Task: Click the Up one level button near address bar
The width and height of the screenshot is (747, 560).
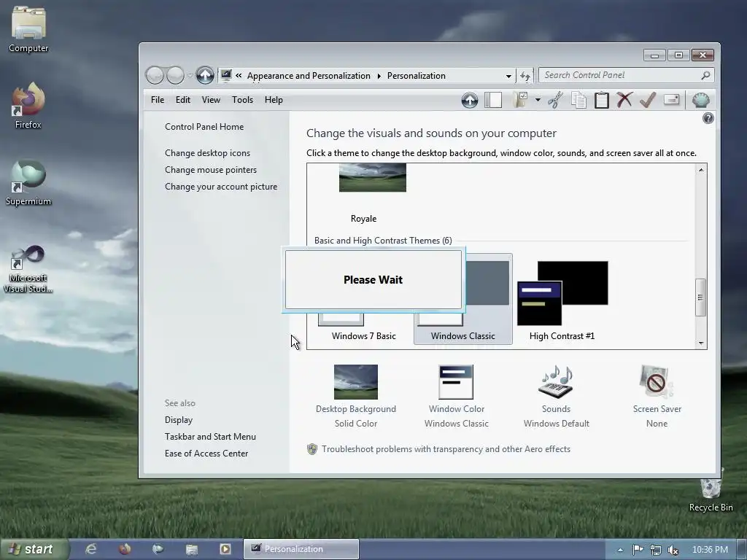Action: [x=205, y=75]
